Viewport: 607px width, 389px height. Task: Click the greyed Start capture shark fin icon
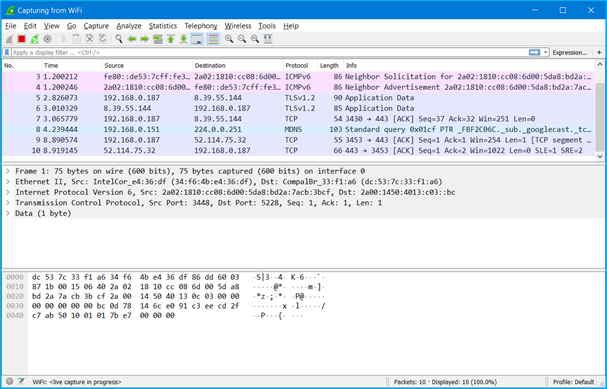pyautogui.click(x=9, y=39)
